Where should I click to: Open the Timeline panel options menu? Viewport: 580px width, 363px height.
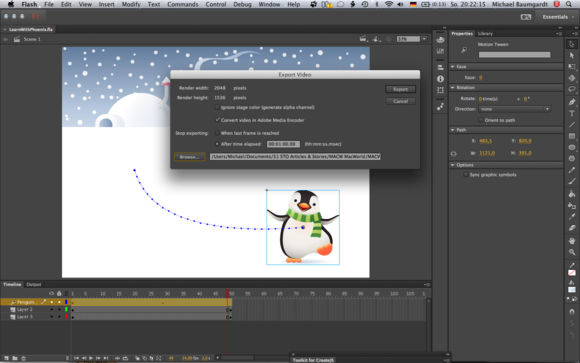click(x=427, y=284)
